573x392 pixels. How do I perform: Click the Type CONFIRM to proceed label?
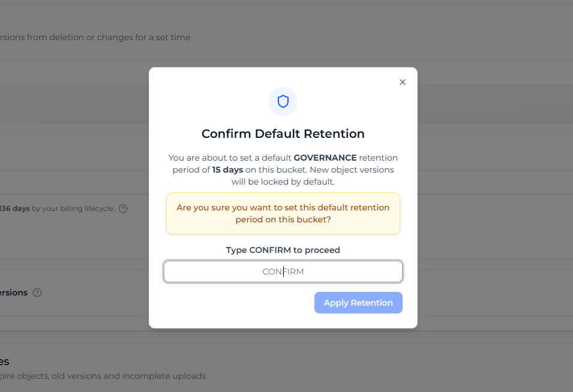click(x=283, y=250)
